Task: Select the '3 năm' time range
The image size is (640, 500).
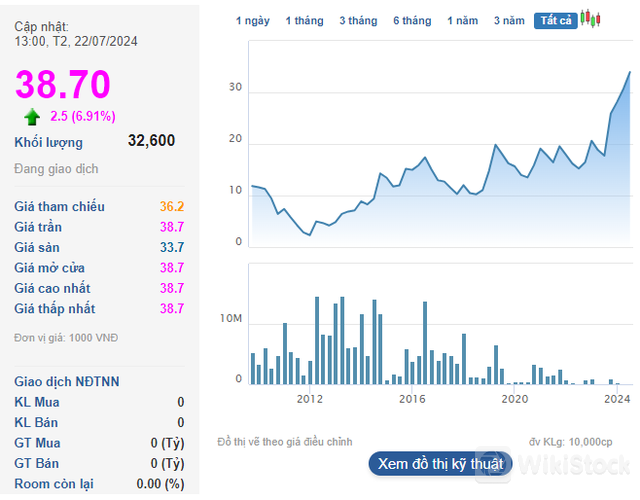Action: coord(509,21)
